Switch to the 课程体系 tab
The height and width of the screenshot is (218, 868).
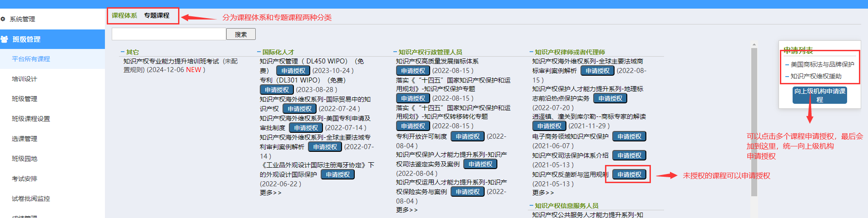click(x=124, y=15)
